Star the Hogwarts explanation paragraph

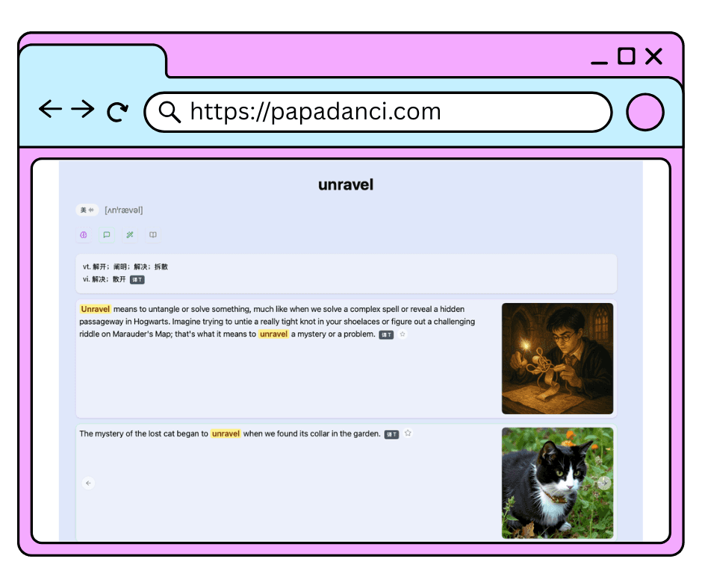click(x=403, y=334)
